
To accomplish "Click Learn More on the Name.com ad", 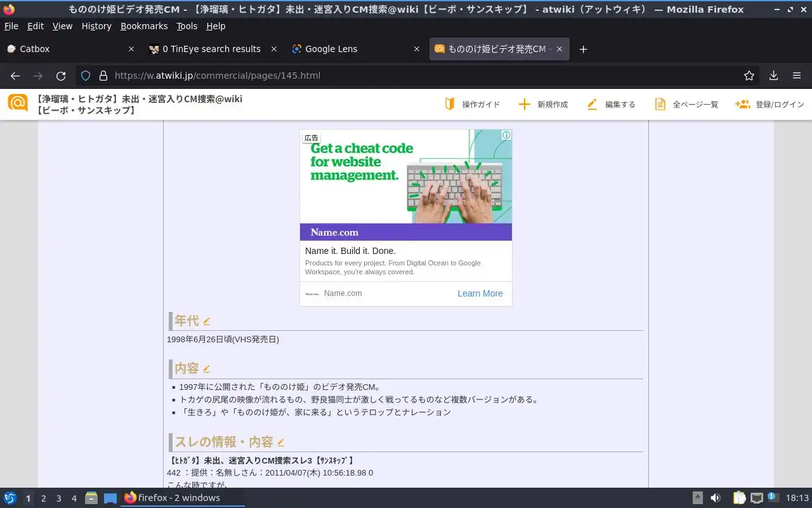I will click(480, 293).
